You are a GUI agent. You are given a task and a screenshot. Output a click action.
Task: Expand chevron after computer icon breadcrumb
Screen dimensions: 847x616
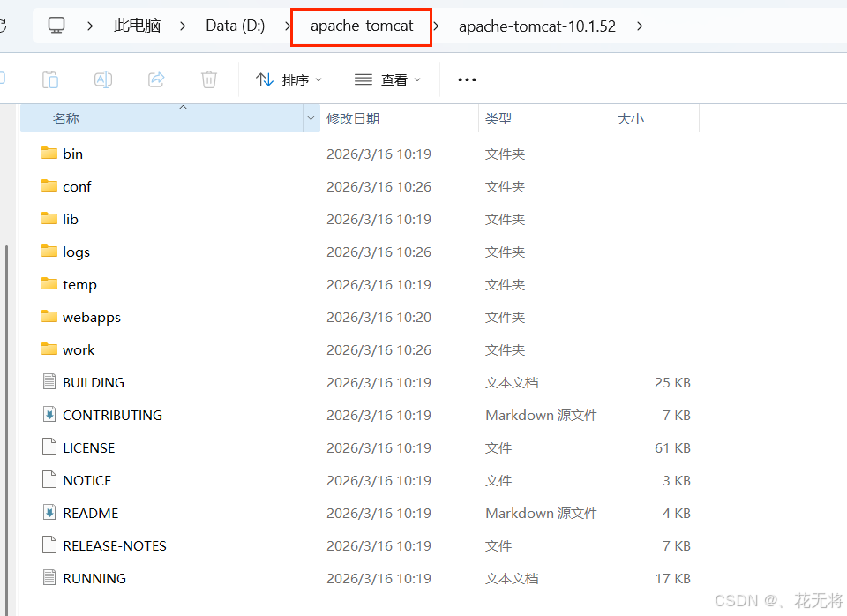90,26
